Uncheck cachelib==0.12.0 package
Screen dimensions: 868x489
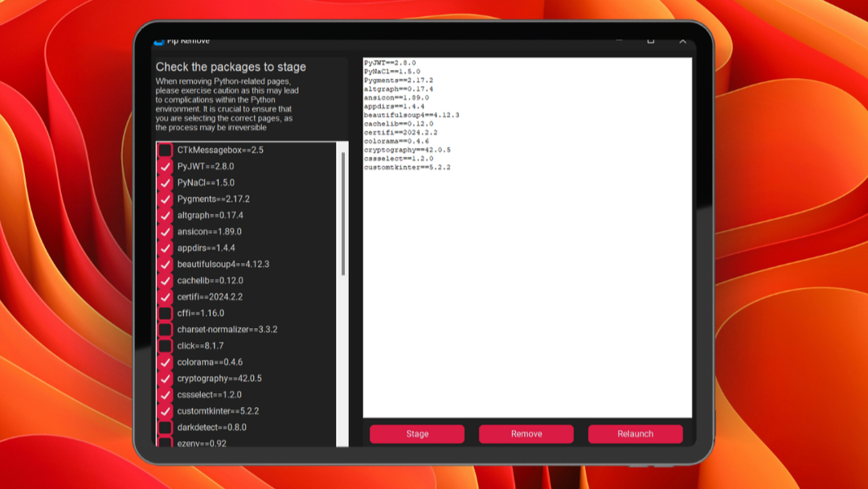[x=165, y=281]
